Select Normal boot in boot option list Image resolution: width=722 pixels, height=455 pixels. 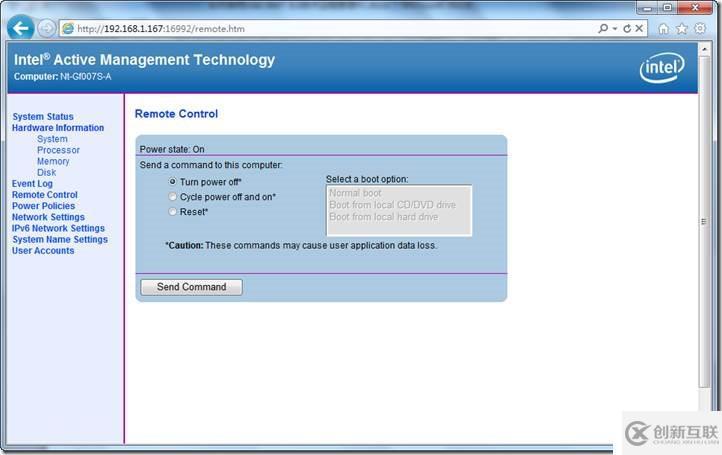point(355,193)
